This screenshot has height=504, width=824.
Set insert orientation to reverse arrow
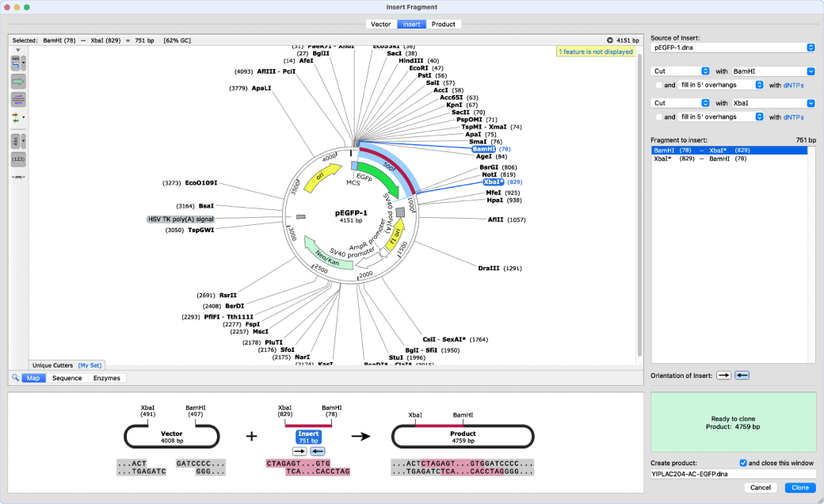[x=742, y=376]
